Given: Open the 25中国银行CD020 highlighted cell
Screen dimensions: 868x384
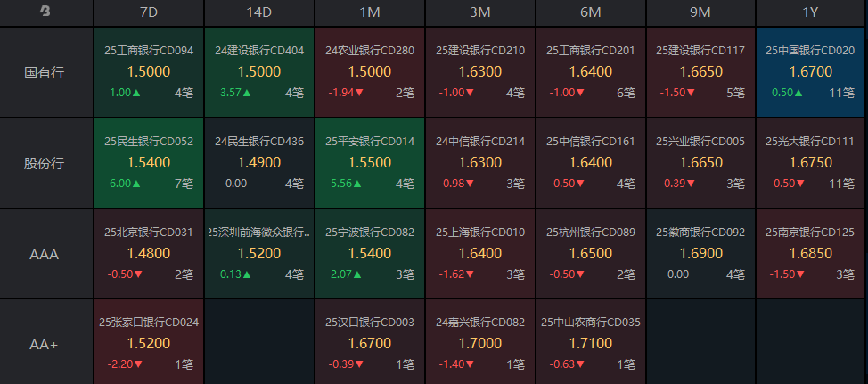Looking at the screenshot, I should pos(811,72).
